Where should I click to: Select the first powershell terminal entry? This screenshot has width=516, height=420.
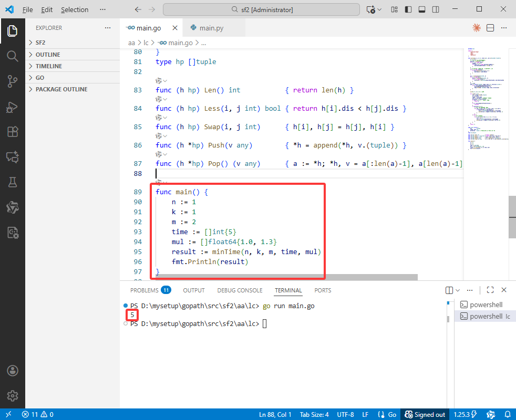point(484,304)
